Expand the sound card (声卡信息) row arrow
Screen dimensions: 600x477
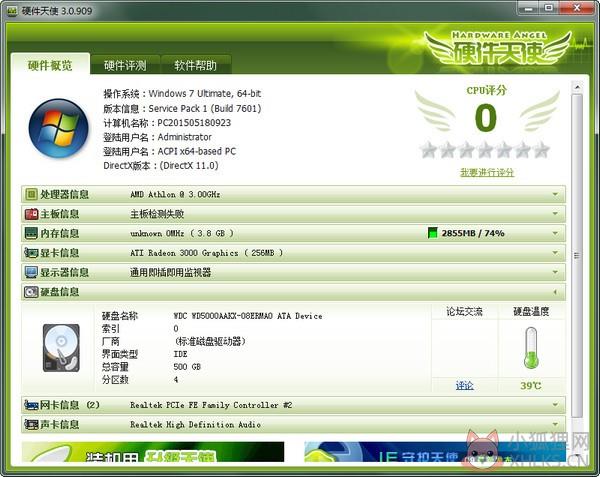[x=555, y=424]
